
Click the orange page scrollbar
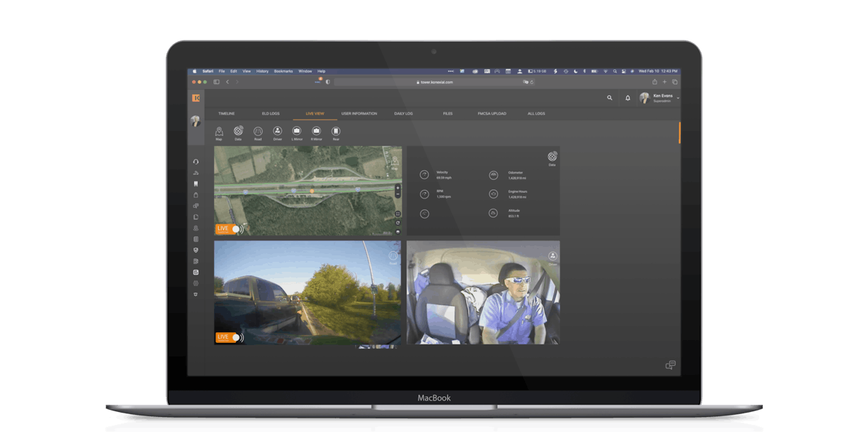pyautogui.click(x=679, y=132)
